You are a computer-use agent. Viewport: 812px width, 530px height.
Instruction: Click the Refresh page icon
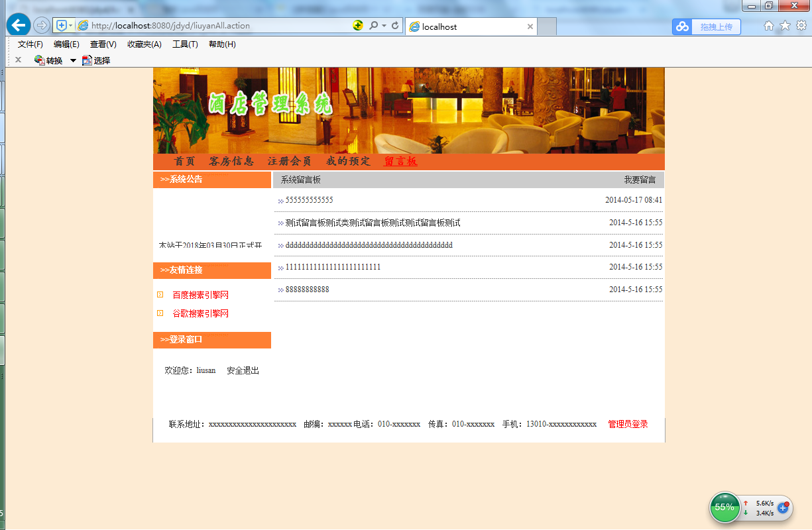pyautogui.click(x=395, y=26)
